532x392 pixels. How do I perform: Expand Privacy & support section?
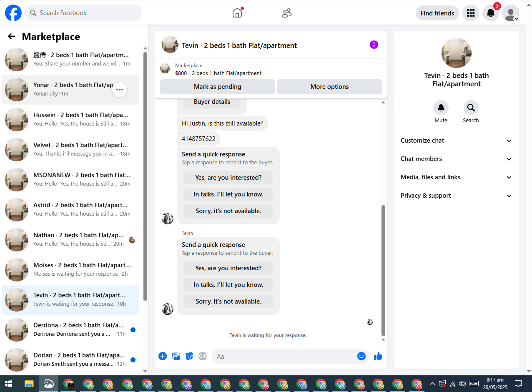(x=456, y=196)
